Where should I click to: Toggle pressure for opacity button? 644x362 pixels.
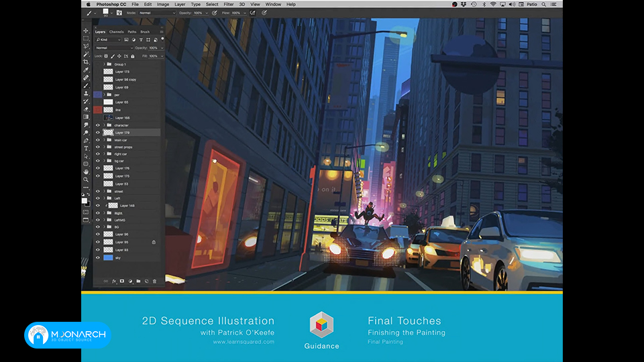(x=215, y=13)
